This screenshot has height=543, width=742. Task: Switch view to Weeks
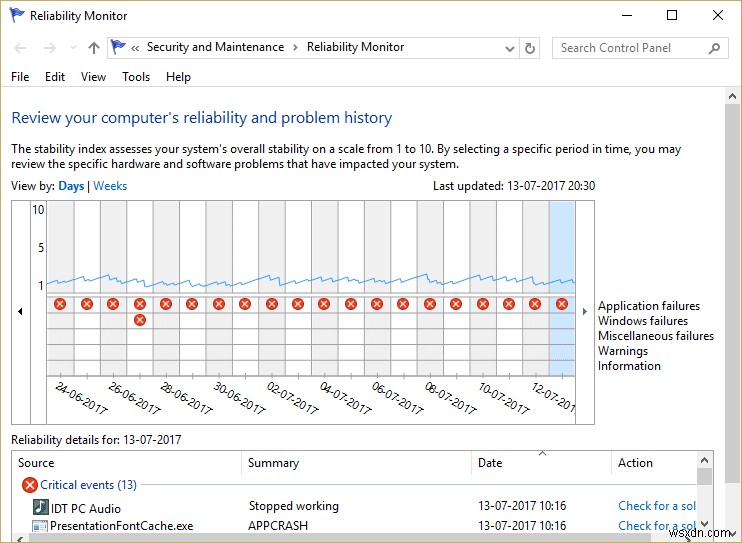pos(110,186)
